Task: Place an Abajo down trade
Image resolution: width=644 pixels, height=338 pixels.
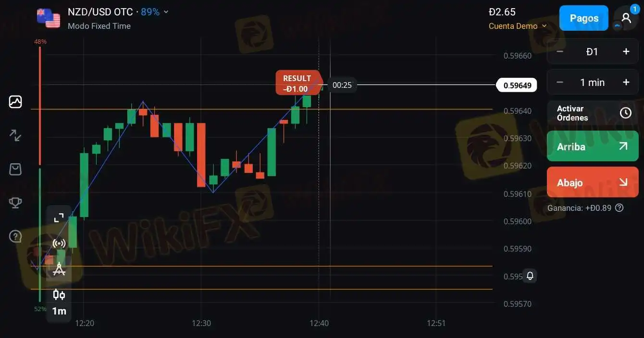Action: click(x=593, y=182)
